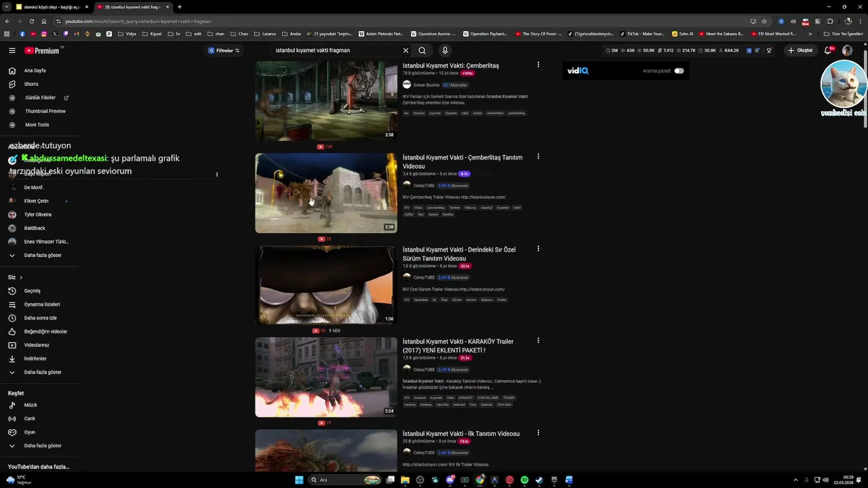Bookmark this page with the star icon
Screen dimensions: 868x488
click(764, 21)
